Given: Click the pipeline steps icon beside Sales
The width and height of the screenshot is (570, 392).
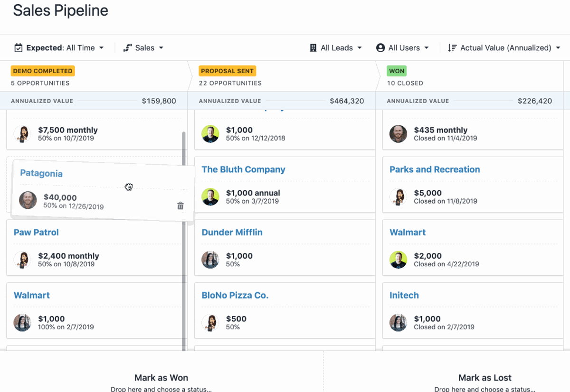Looking at the screenshot, I should 127,48.
